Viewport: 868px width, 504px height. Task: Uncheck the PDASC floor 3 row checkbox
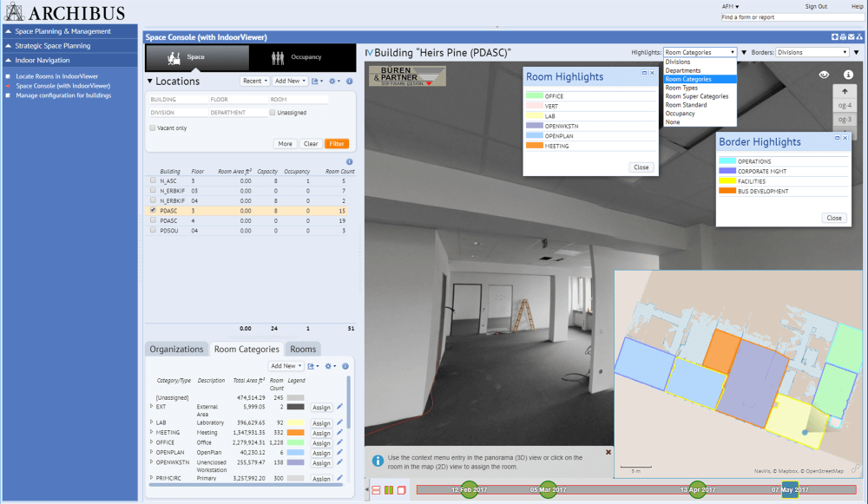(151, 210)
